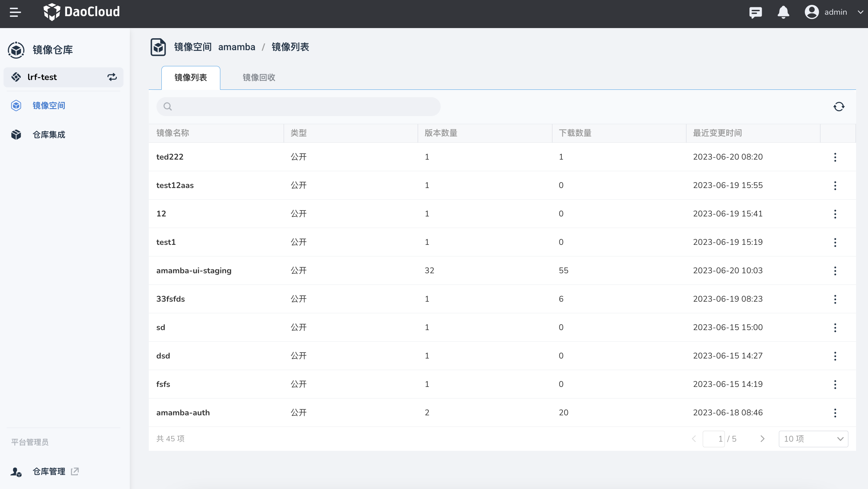Click the search magnifier icon
Viewport: 868px width, 489px height.
pyautogui.click(x=168, y=107)
